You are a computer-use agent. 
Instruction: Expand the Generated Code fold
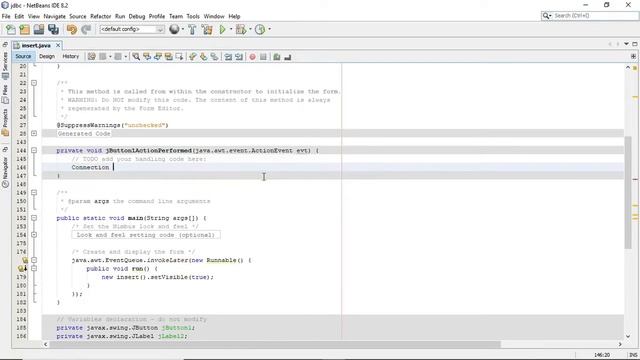pyautogui.click(x=34, y=133)
